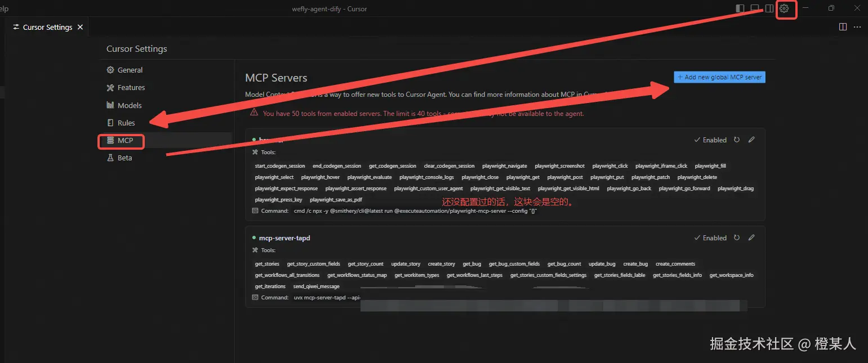Toggle the primary side bar layout icon
The image size is (868, 363).
(x=740, y=8)
